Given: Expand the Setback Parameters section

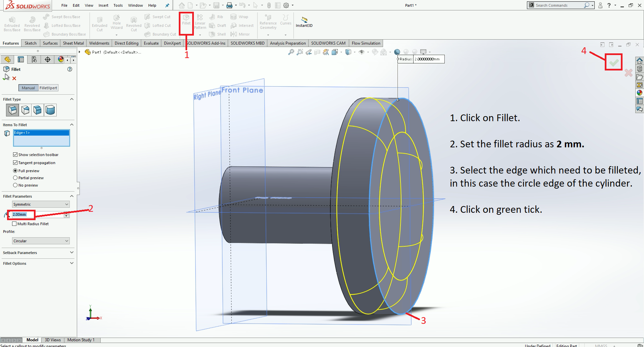Looking at the screenshot, I should point(71,253).
